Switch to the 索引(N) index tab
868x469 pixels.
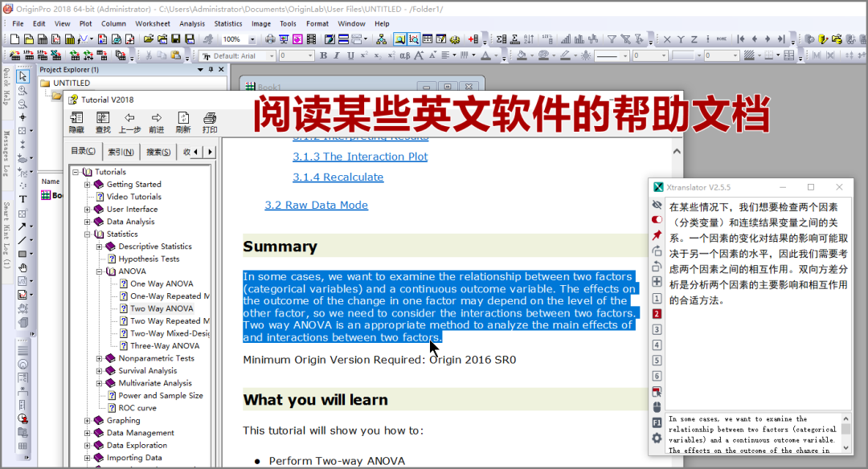pos(121,152)
